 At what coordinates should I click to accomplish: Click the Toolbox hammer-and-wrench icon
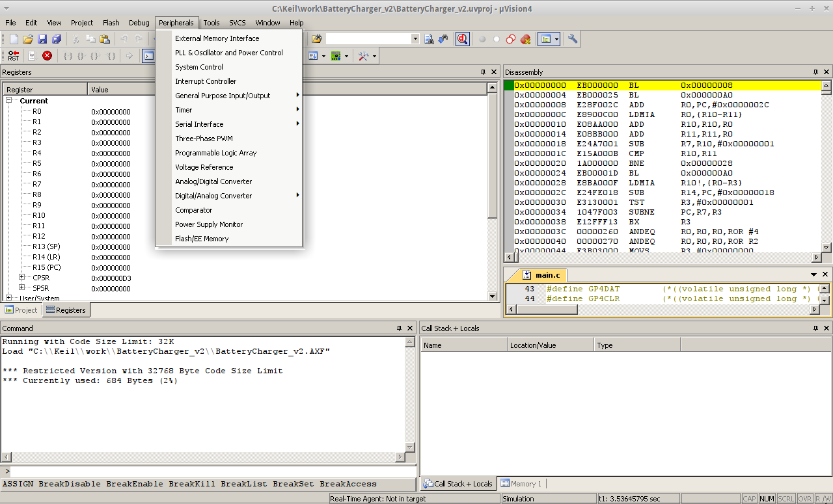pos(363,56)
